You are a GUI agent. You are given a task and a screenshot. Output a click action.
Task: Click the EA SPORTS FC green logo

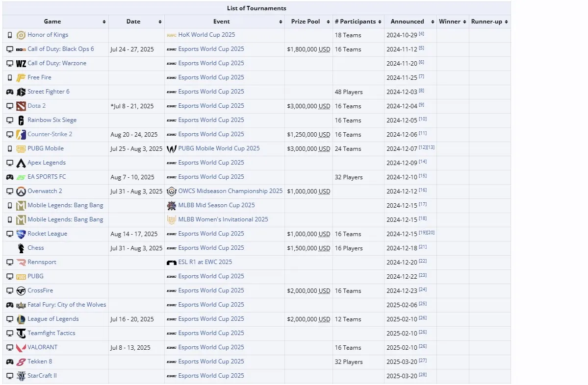pyautogui.click(x=21, y=177)
